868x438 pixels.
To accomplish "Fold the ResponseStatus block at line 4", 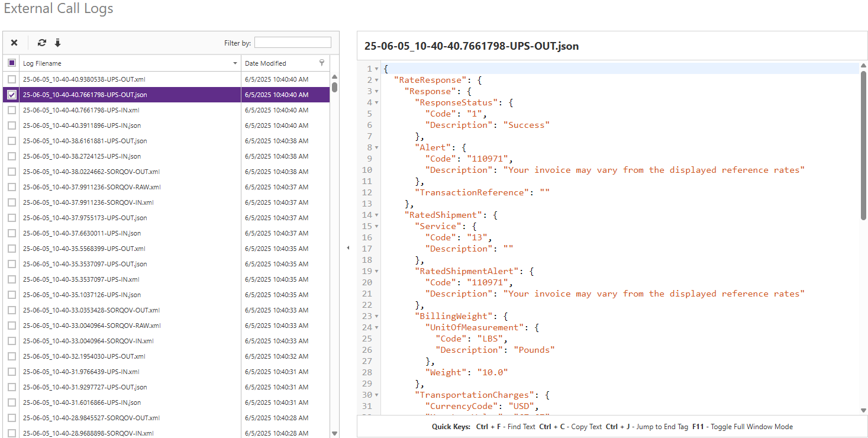I will (377, 102).
